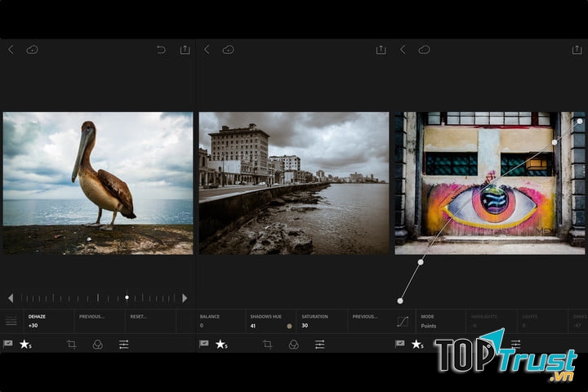Step Dehaze slider left with arrow
Viewport: 588px width, 392px height.
(x=11, y=298)
